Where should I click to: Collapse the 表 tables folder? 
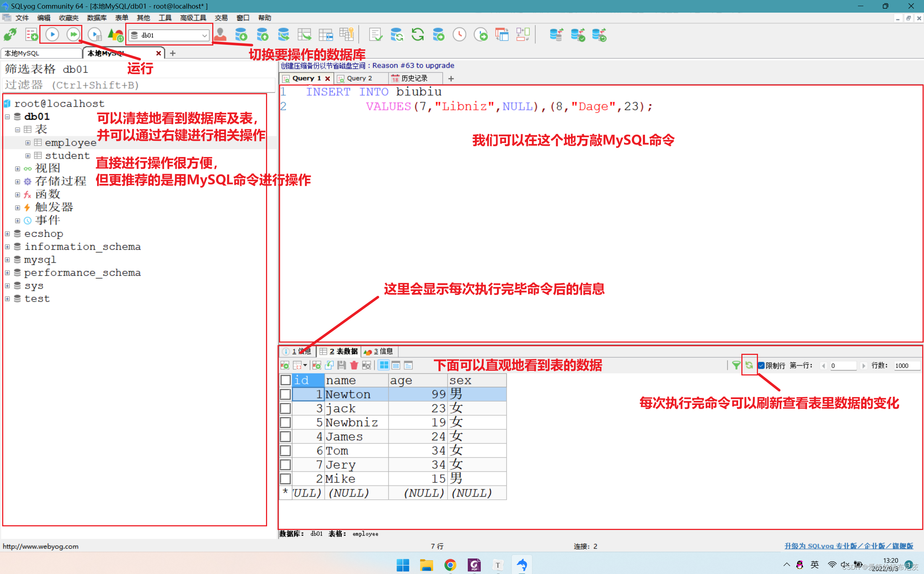pyautogui.click(x=17, y=130)
